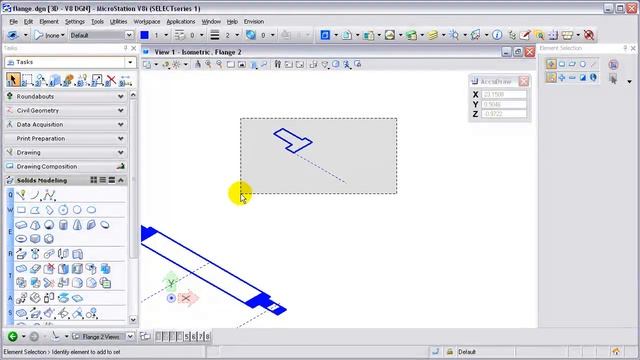Click the Drawing Composition task header
640x360 pixels.
coord(65,167)
